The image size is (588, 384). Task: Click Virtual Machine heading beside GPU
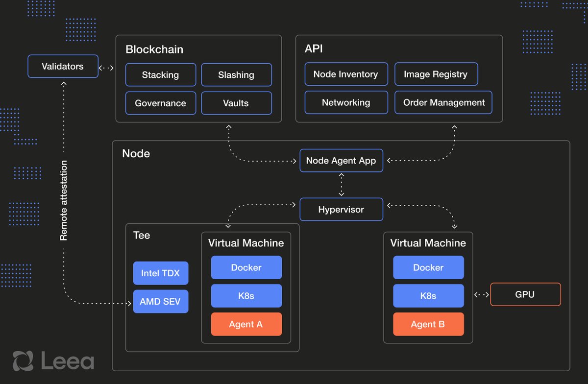click(428, 243)
